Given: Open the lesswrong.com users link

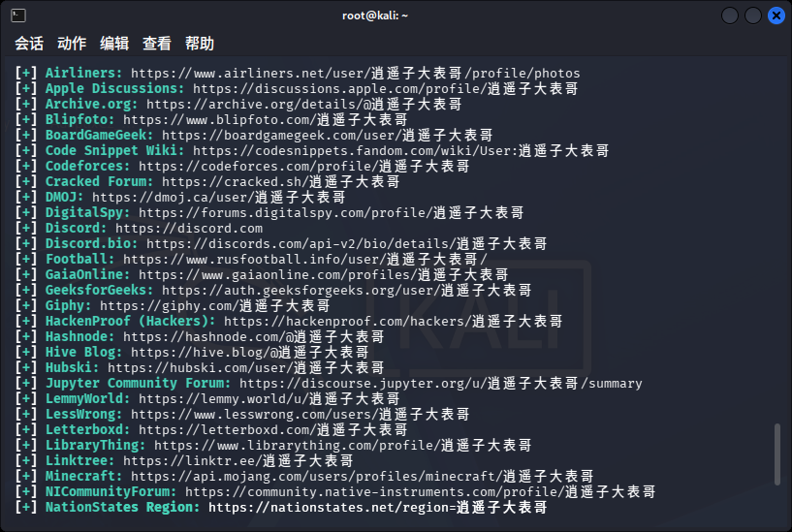Looking at the screenshot, I should 301,415.
